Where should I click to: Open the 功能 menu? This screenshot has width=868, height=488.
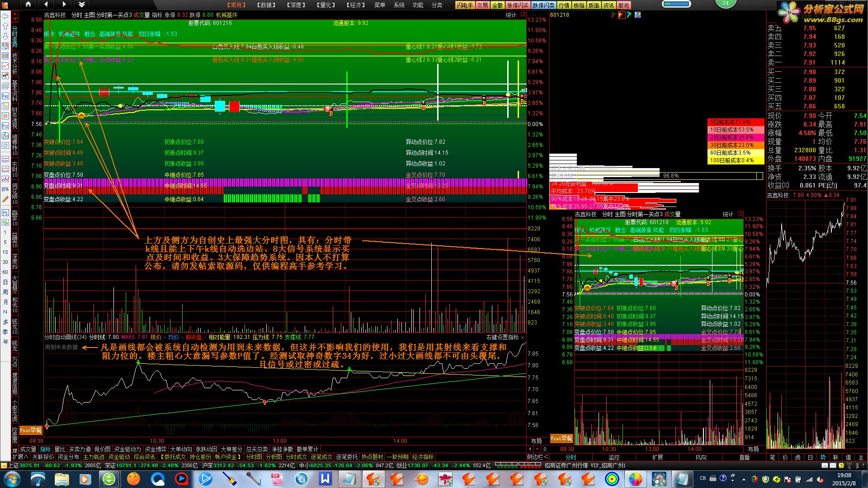point(418,5)
